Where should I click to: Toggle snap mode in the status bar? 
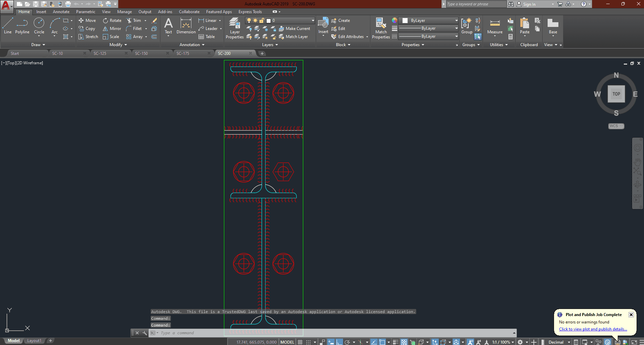coord(308,342)
